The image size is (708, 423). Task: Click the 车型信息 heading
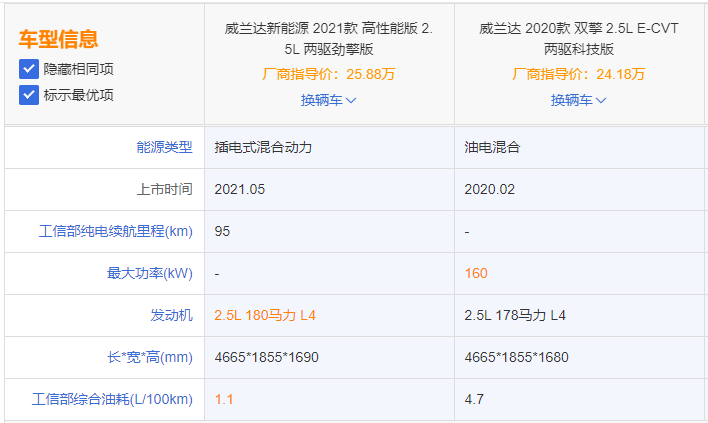(x=58, y=39)
